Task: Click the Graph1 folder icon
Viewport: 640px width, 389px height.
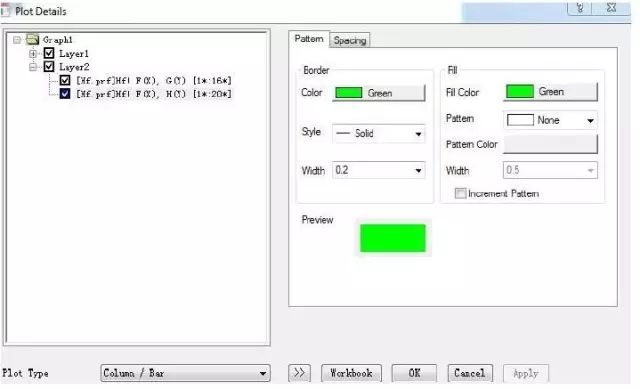Action: pyautogui.click(x=32, y=39)
